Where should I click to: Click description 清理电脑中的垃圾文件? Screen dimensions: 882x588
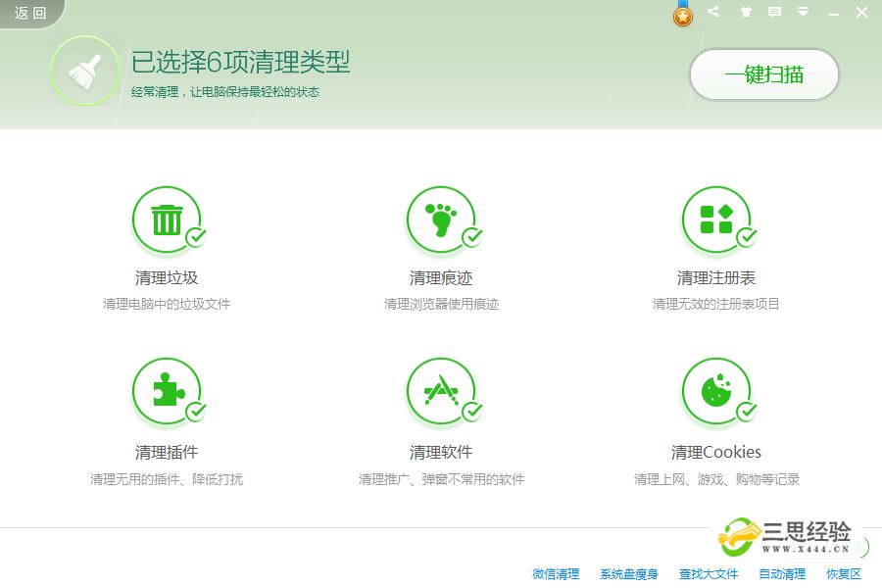coord(167,305)
